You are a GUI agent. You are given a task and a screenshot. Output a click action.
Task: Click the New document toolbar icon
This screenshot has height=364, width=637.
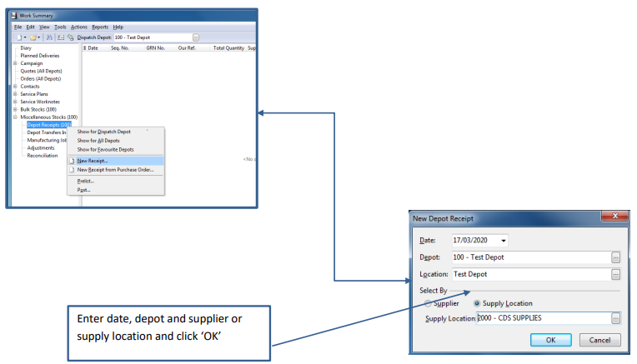pos(18,37)
